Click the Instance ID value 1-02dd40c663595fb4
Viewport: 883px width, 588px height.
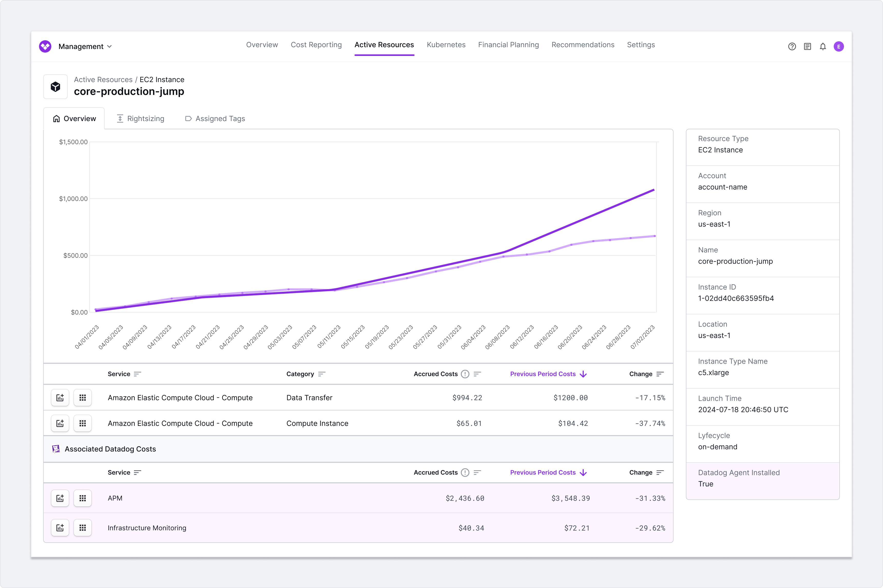[736, 298]
